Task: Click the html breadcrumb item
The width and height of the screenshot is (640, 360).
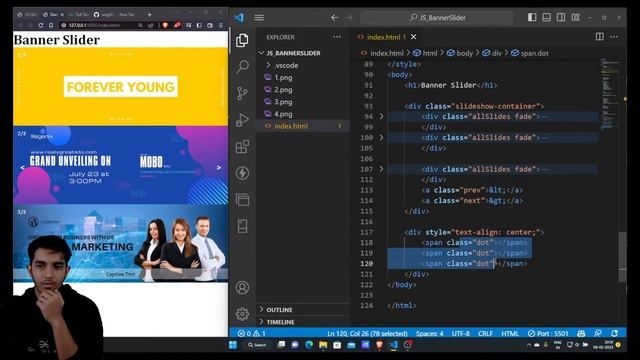Action: [x=425, y=53]
